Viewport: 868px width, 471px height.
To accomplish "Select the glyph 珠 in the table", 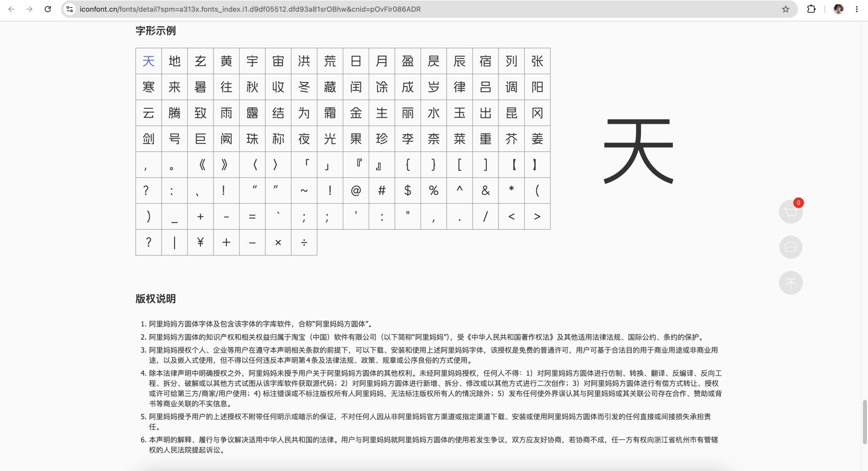I will pos(252,139).
